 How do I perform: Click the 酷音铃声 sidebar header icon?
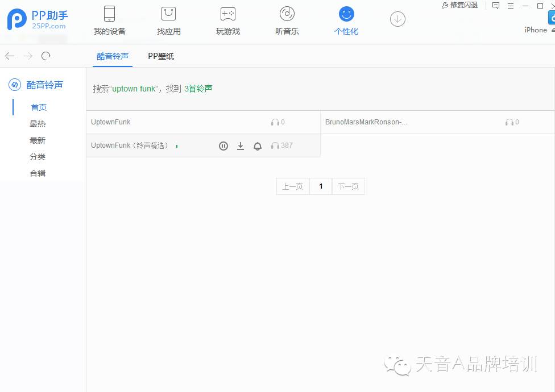point(15,85)
